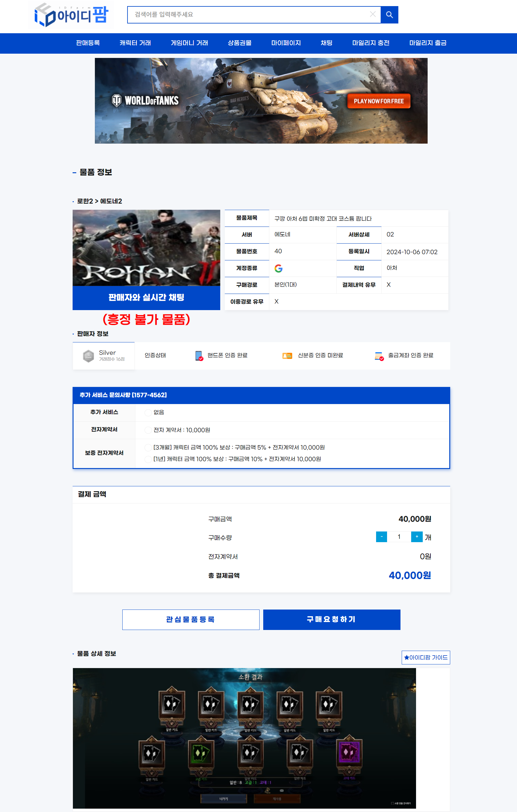
Task: Click the Silver seller grade badge
Action: pos(88,356)
